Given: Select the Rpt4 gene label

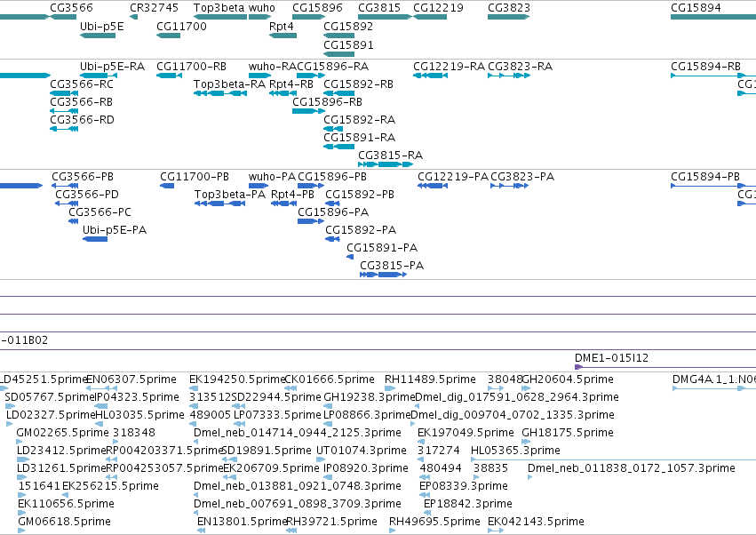Looking at the screenshot, I should 281,27.
